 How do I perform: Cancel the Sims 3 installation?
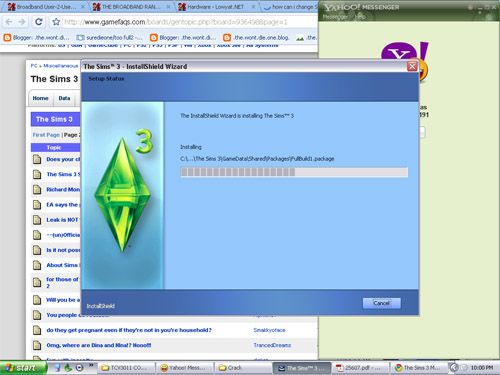tap(382, 303)
